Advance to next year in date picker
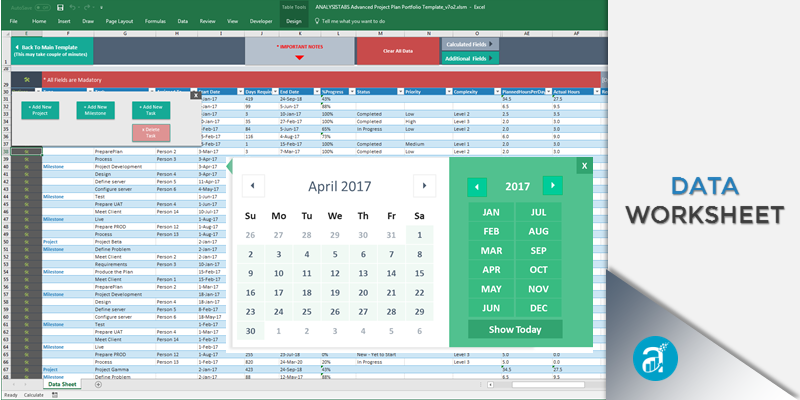 552,185
